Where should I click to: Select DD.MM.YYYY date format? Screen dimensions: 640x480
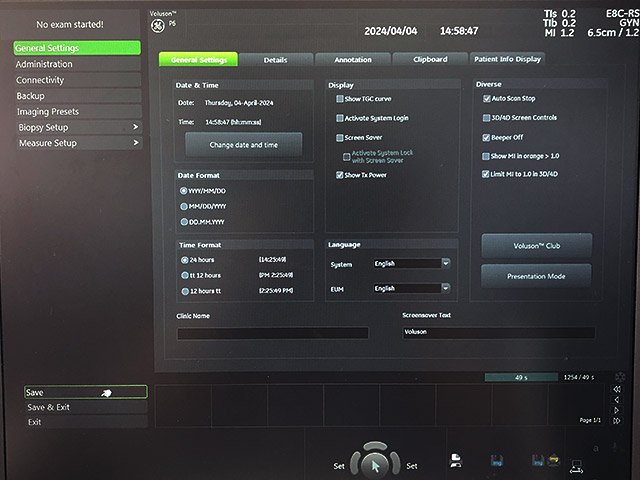tap(184, 222)
